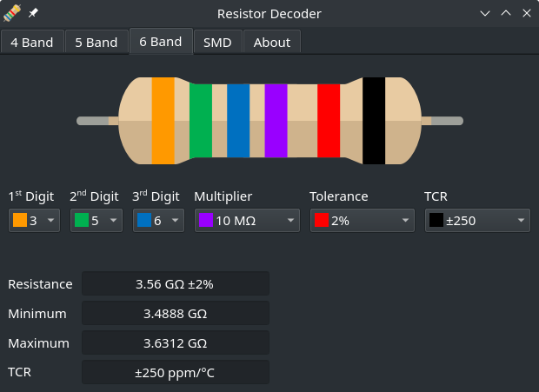Open the About tab
This screenshot has height=392, width=539.
(272, 42)
